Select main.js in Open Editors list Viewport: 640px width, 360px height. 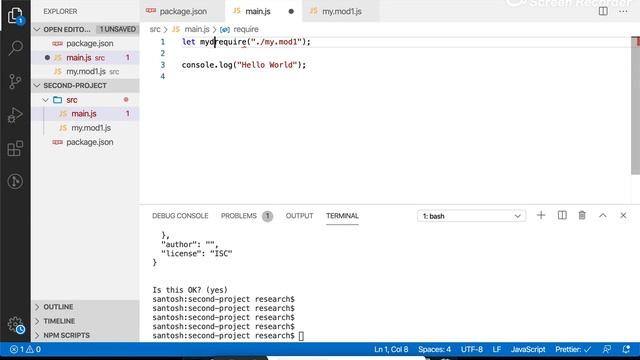[x=85, y=58]
